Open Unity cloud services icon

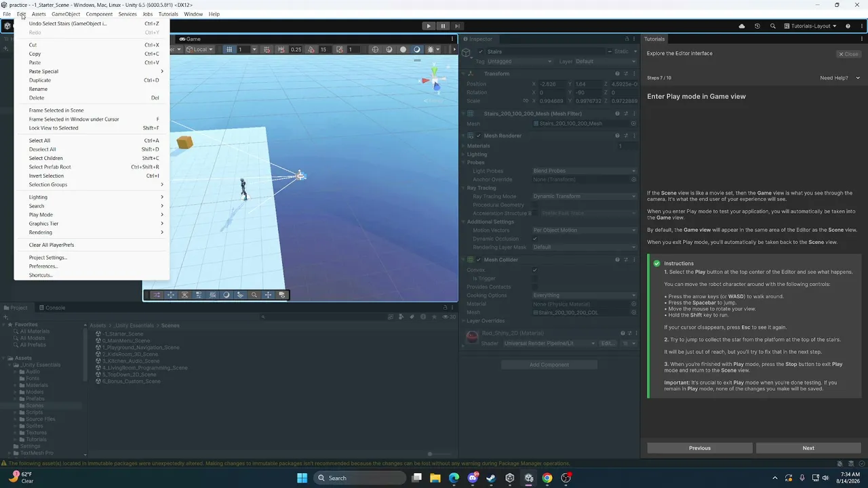click(742, 26)
